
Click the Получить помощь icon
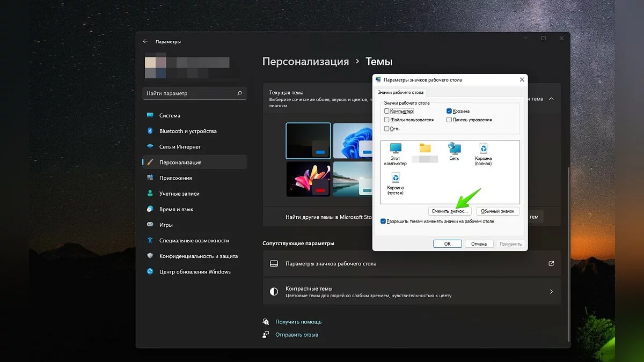(x=266, y=321)
